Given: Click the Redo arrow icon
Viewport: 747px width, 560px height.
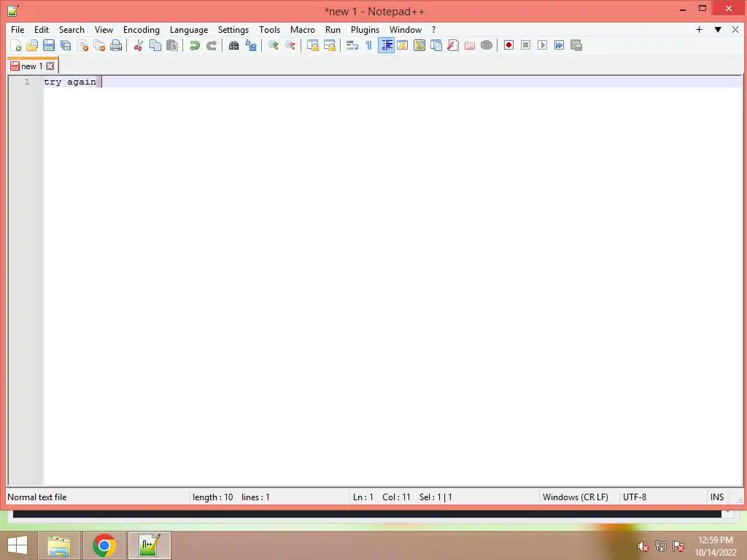Looking at the screenshot, I should pos(211,45).
